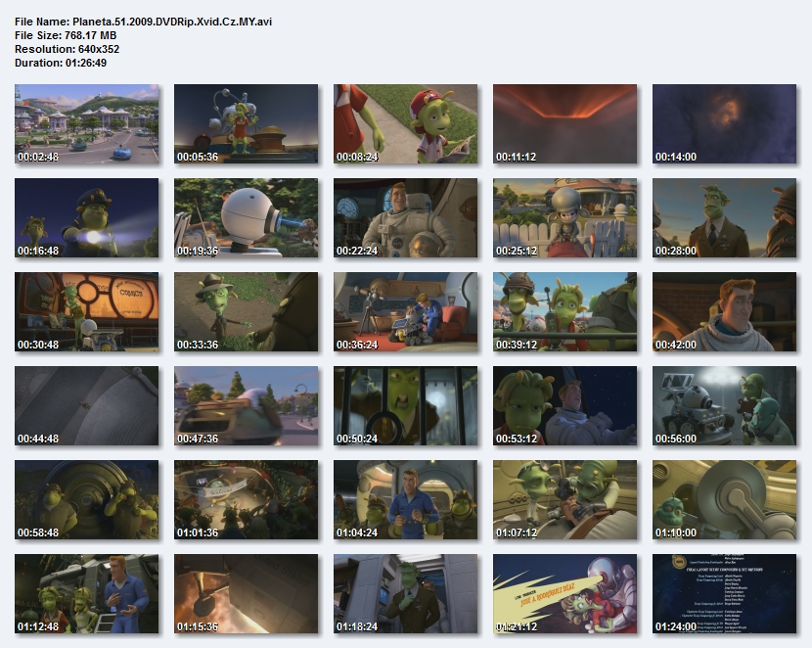This screenshot has height=648, width=812.
Task: Open the 00:11:12 thumbnail
Action: [x=565, y=123]
